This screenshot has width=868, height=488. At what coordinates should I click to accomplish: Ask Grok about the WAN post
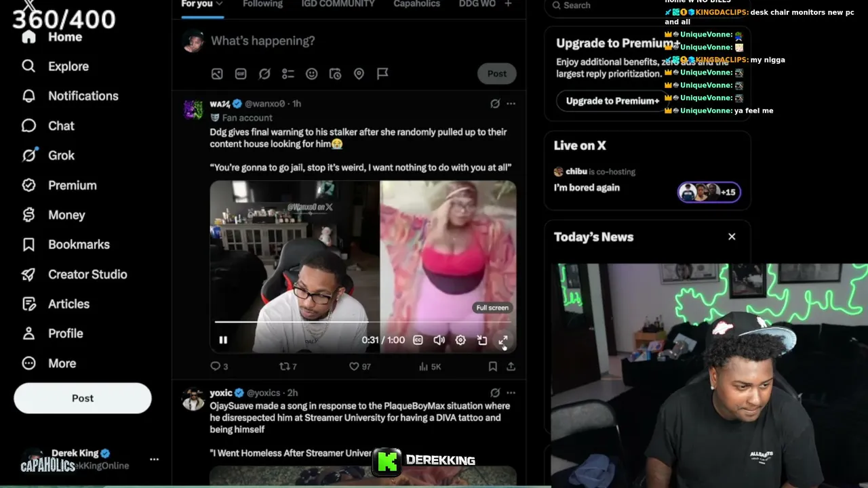point(495,104)
